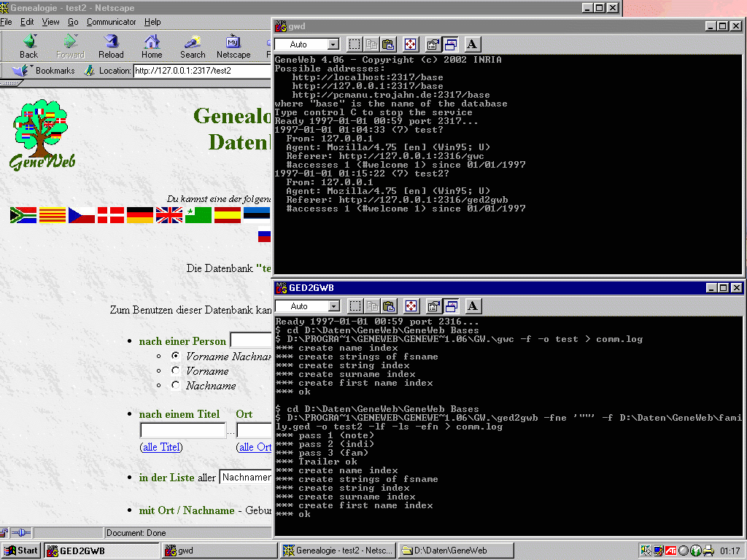This screenshot has height=560, width=747.
Task: Select the Danish flag language
Action: (x=111, y=215)
